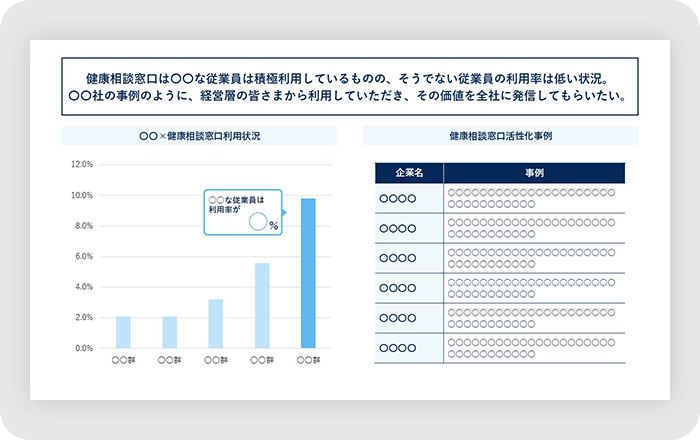Image resolution: width=700 pixels, height=440 pixels.
Task: Select the first row case description cell
Action: click(x=533, y=198)
